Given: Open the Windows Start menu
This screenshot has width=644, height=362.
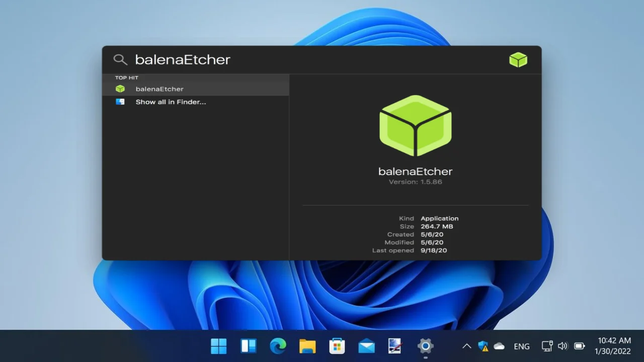Looking at the screenshot, I should [x=218, y=346].
